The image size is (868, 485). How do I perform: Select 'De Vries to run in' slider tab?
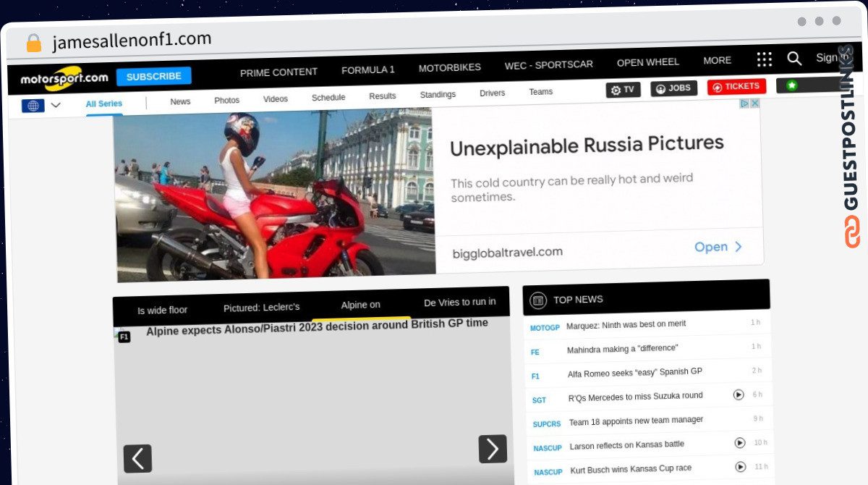click(x=460, y=302)
